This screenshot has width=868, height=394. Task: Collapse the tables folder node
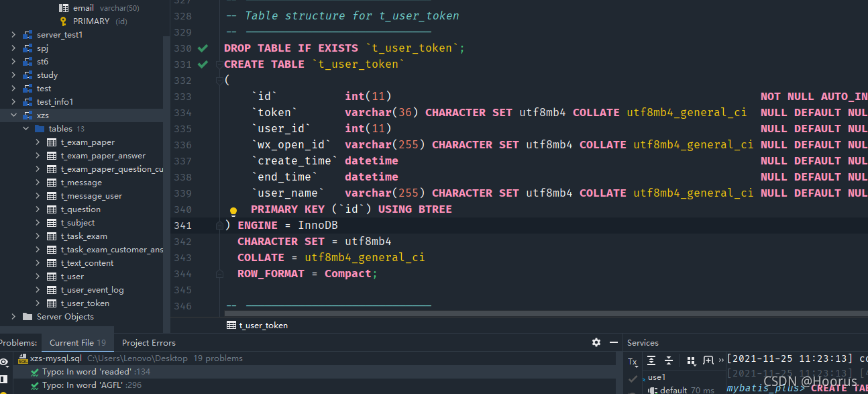25,128
